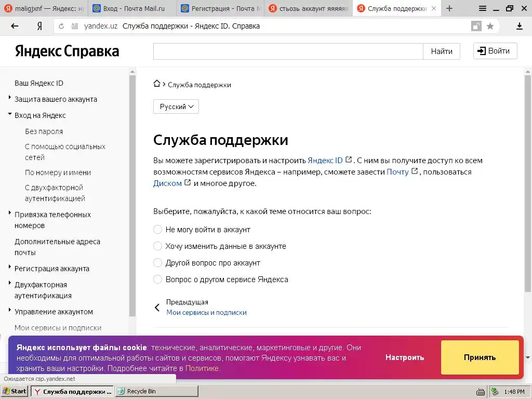Open external link icon next to Почту
This screenshot has height=399, width=532.
[x=414, y=171]
